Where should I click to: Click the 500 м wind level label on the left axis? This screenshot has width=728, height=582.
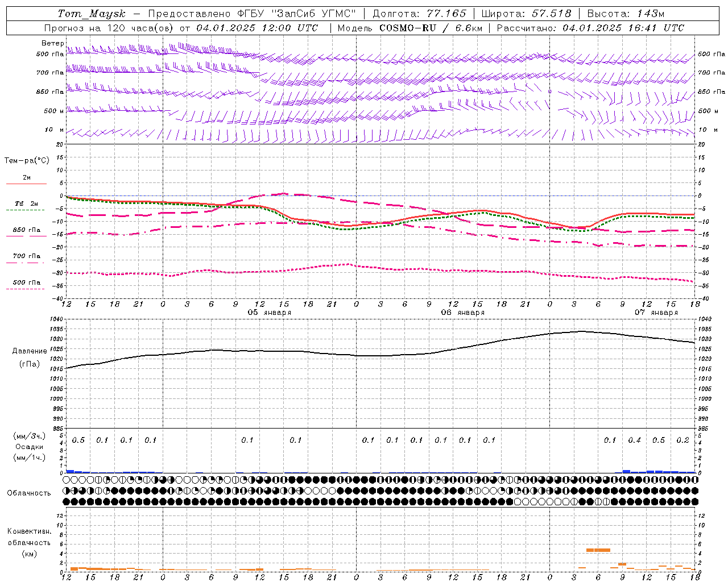(x=54, y=111)
